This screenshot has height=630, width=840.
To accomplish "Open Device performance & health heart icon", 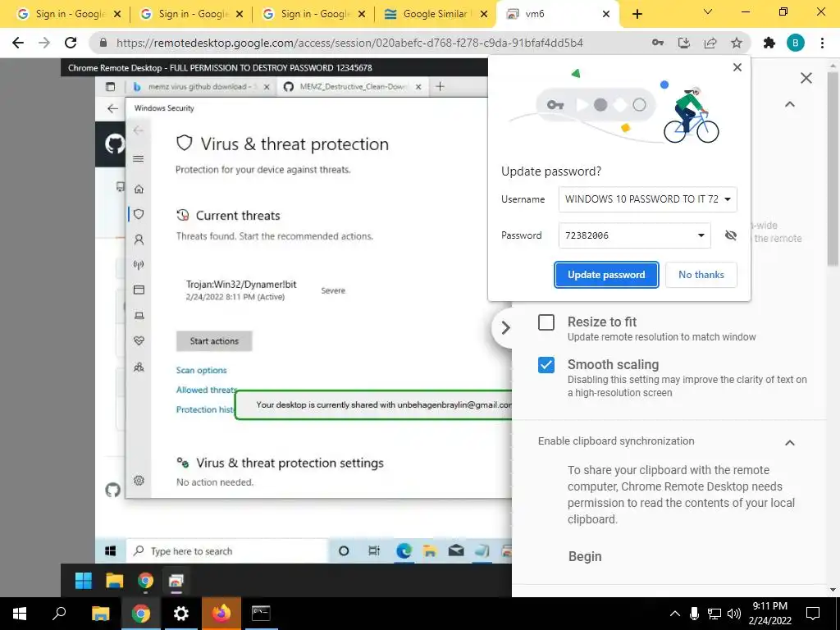I will [139, 340].
